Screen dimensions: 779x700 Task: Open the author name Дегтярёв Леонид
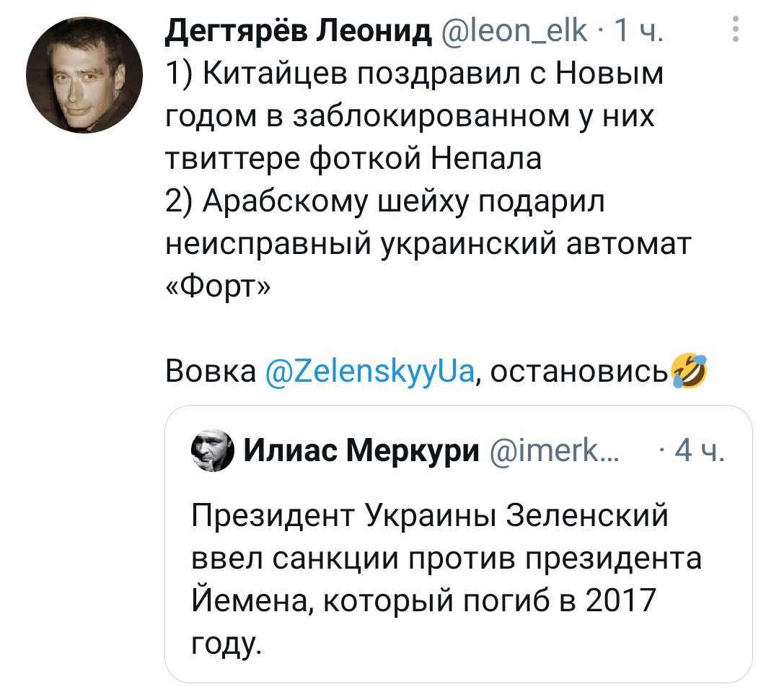coord(298,31)
